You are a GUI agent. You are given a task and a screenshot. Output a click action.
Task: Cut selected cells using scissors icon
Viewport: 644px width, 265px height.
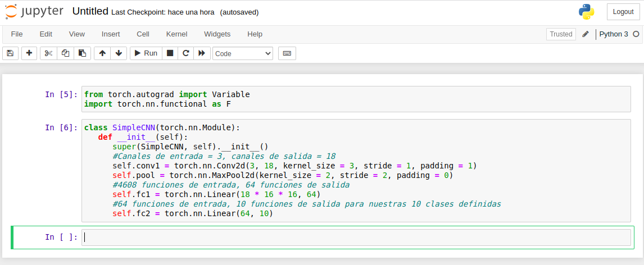click(x=49, y=53)
